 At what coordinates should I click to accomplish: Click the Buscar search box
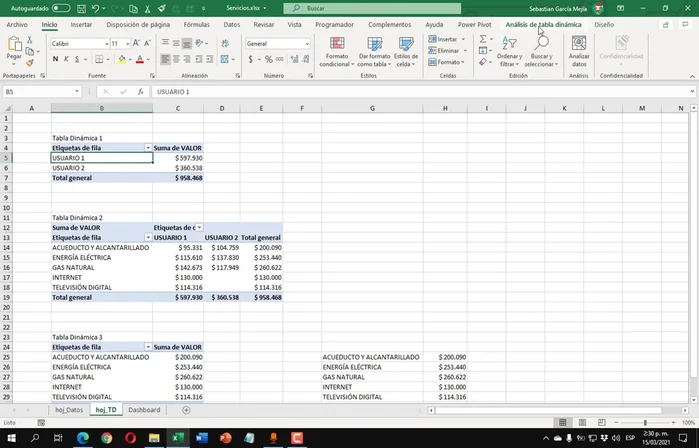[372, 8]
